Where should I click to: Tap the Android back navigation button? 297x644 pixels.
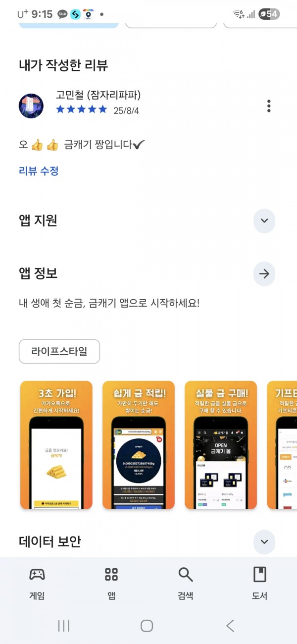pos(230,626)
